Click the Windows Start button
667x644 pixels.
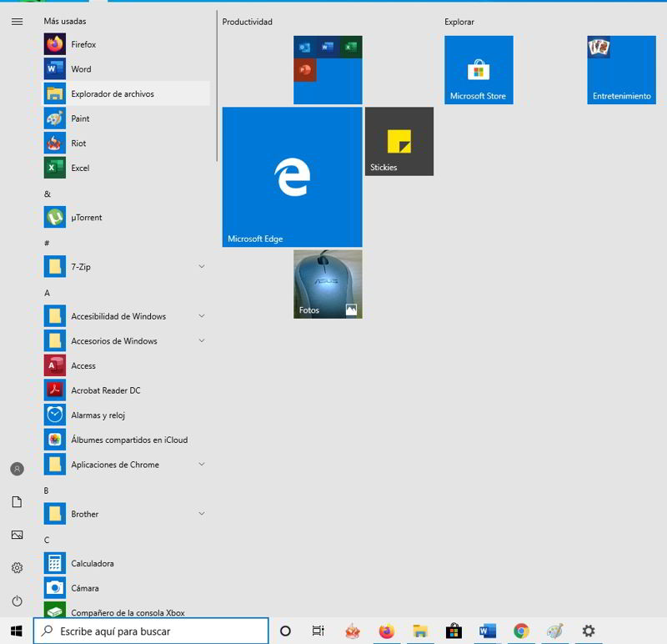click(16, 631)
